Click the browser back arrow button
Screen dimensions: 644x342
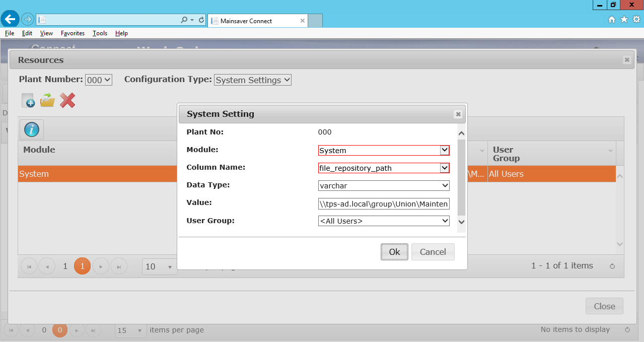click(10, 20)
